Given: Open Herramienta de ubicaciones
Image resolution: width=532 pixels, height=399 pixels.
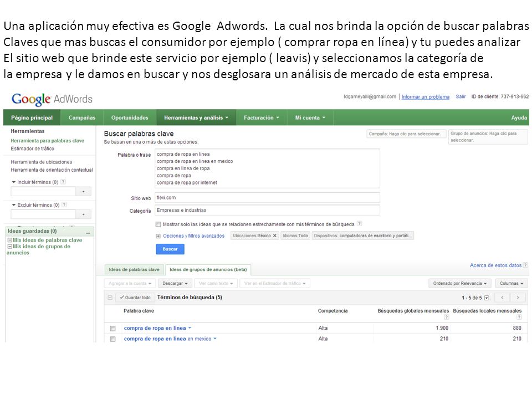Looking at the screenshot, I should pyautogui.click(x=42, y=162).
